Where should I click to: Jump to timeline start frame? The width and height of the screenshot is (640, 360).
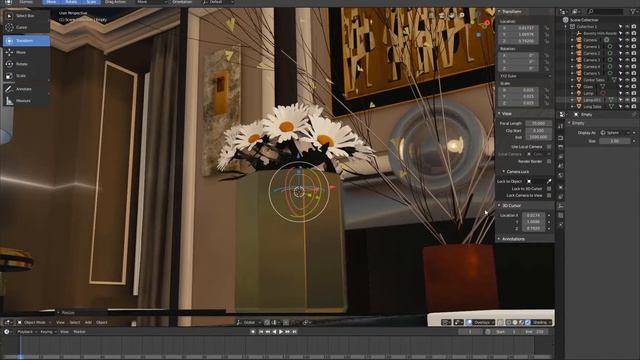261,332
